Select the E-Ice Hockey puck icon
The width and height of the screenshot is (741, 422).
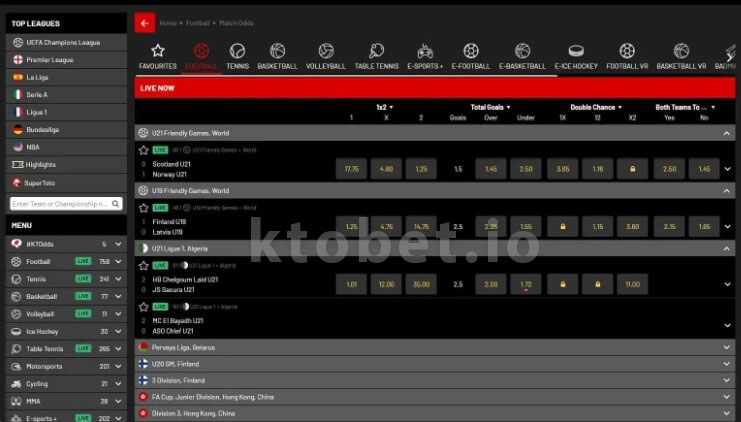pos(576,51)
